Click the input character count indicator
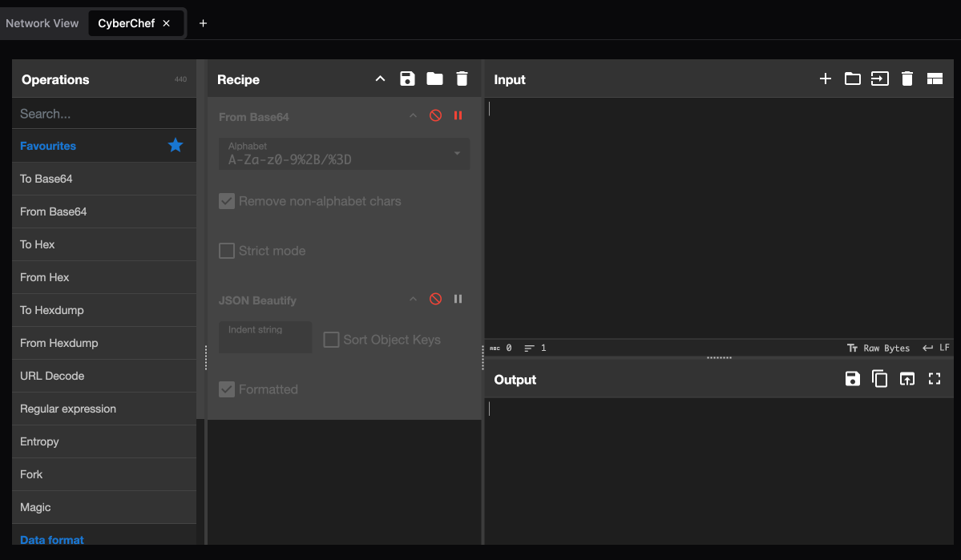The width and height of the screenshot is (961, 560). [501, 348]
